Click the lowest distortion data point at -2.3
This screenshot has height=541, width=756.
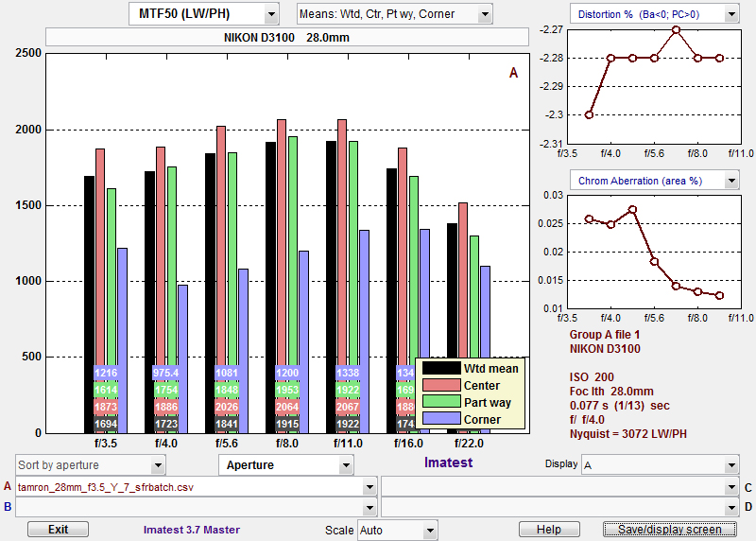(x=589, y=114)
